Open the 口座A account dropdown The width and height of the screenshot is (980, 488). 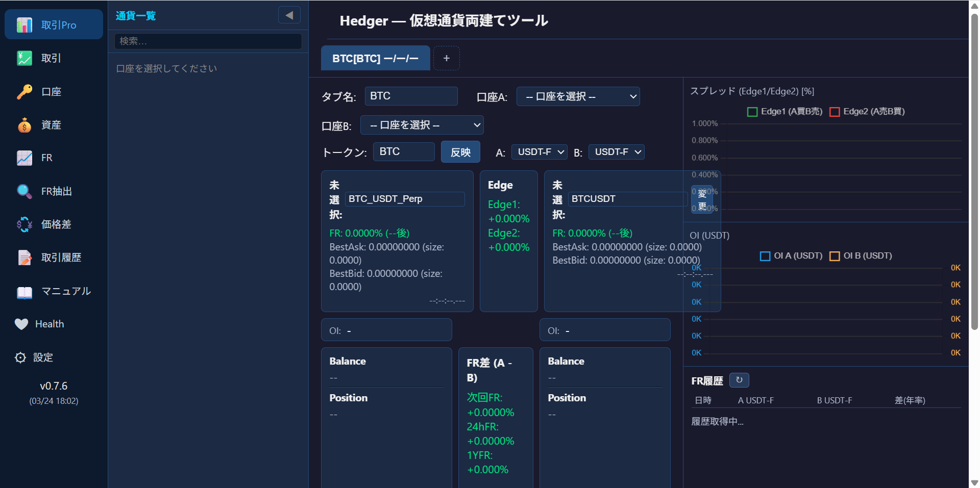tap(578, 96)
